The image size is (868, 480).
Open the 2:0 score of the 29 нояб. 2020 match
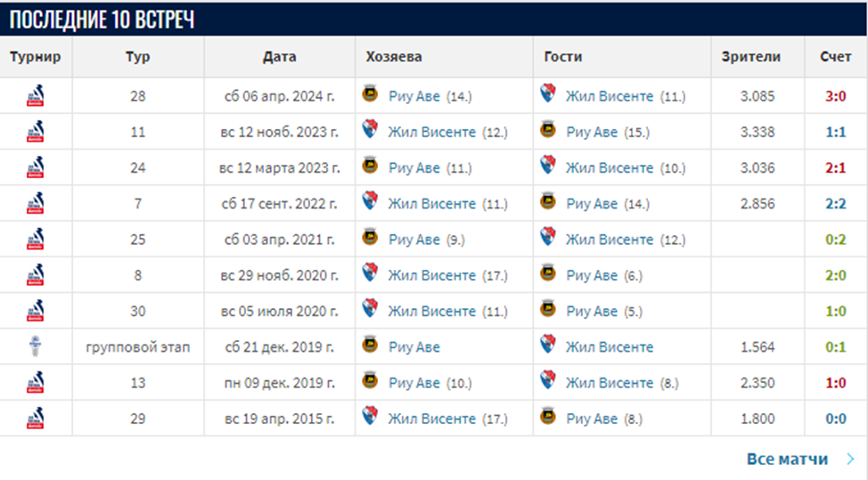click(835, 275)
